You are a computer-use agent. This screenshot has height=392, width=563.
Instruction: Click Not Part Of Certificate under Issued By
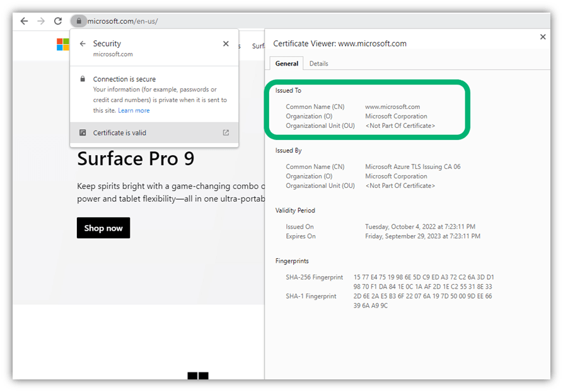pyautogui.click(x=400, y=185)
